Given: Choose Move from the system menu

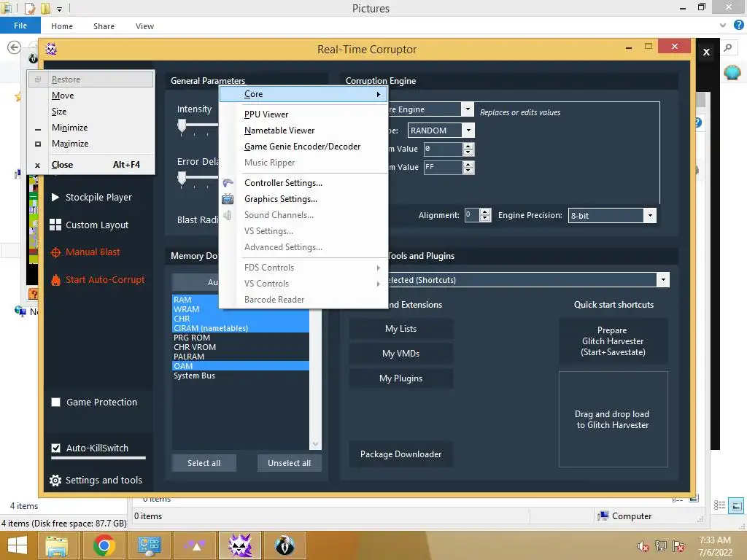Looking at the screenshot, I should (x=90, y=96).
